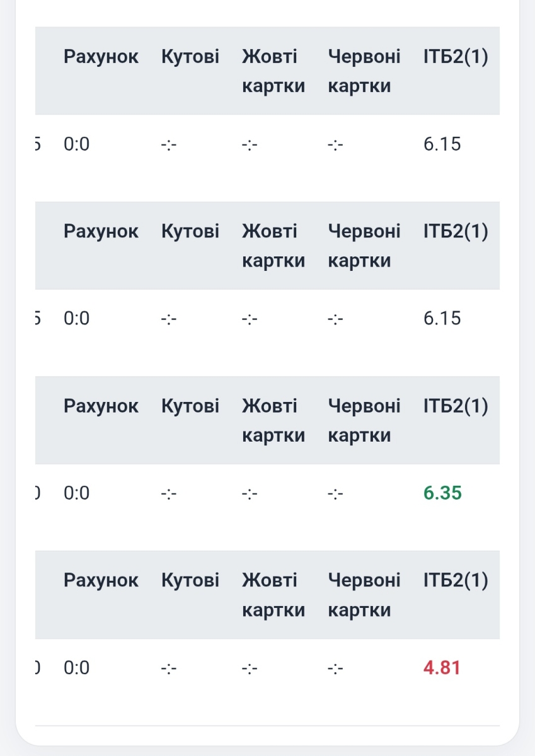Viewport: 535px width, 756px height.
Task: Click Червоні картки header above the 6.35 row
Action: click(364, 420)
